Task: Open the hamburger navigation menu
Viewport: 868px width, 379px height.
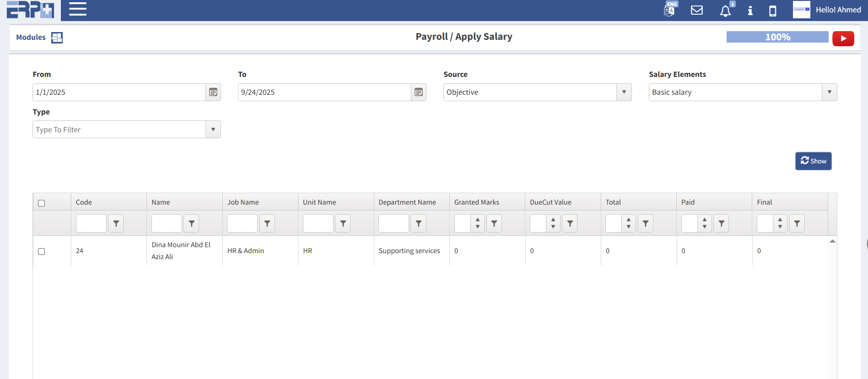Action: point(77,9)
